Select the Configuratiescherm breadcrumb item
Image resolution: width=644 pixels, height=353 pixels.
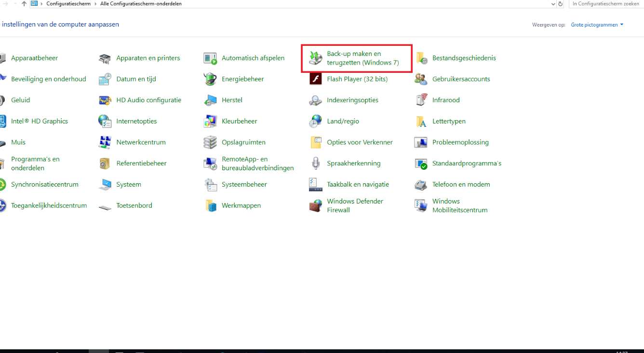click(x=68, y=4)
